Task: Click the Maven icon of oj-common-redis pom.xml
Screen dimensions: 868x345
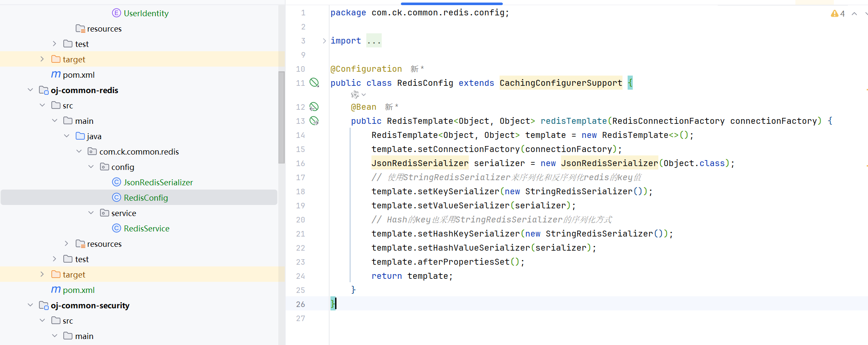Action: [x=56, y=289]
